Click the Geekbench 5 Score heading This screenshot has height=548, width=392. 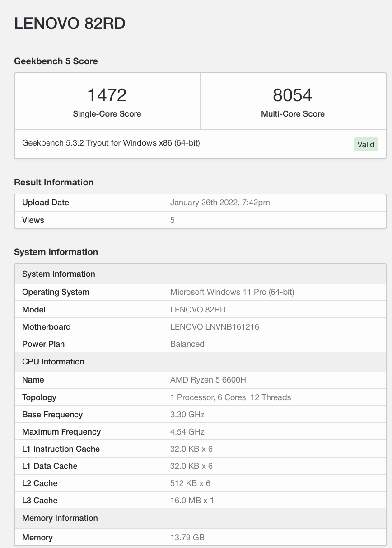[56, 61]
